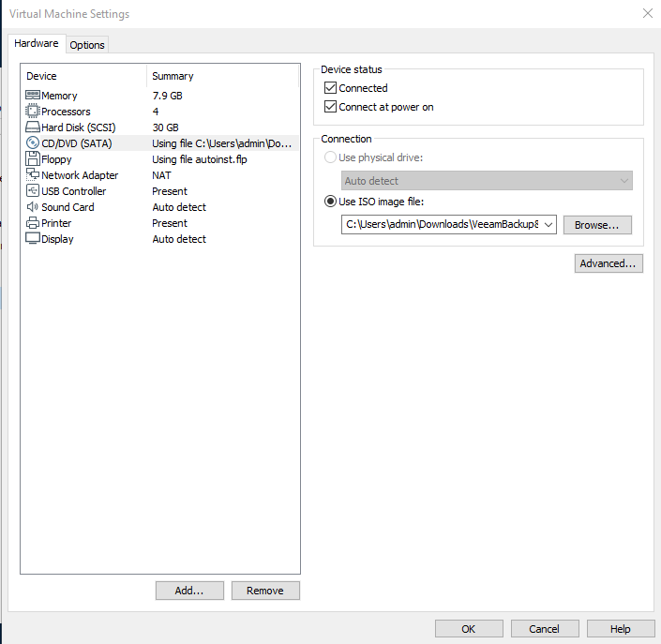The height and width of the screenshot is (644, 661).
Task: Click the Floppy device icon
Action: [x=33, y=159]
